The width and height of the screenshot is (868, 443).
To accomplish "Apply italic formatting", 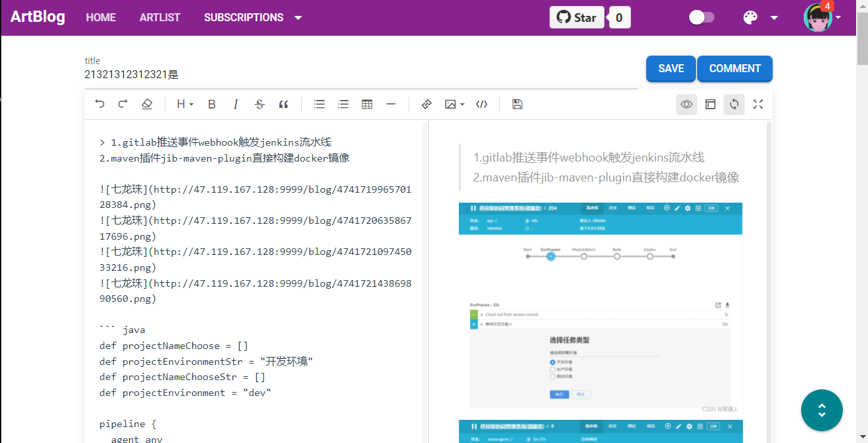I will tap(236, 104).
